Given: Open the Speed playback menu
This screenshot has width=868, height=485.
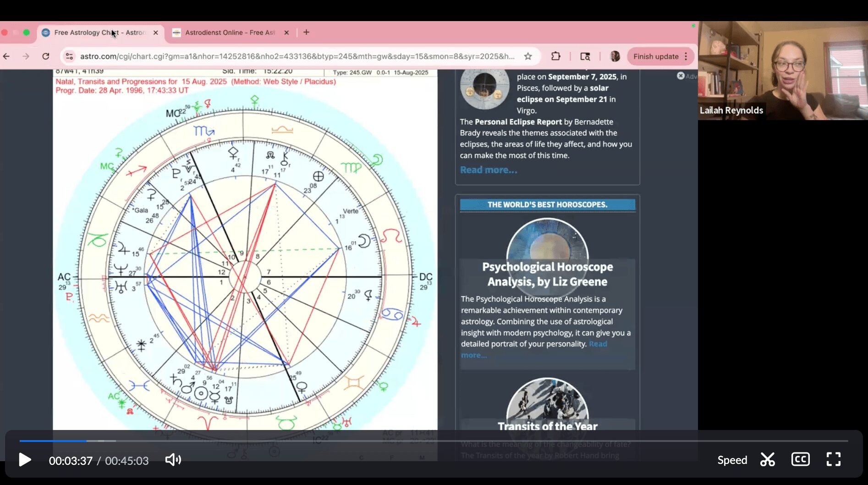Looking at the screenshot, I should click(x=732, y=460).
